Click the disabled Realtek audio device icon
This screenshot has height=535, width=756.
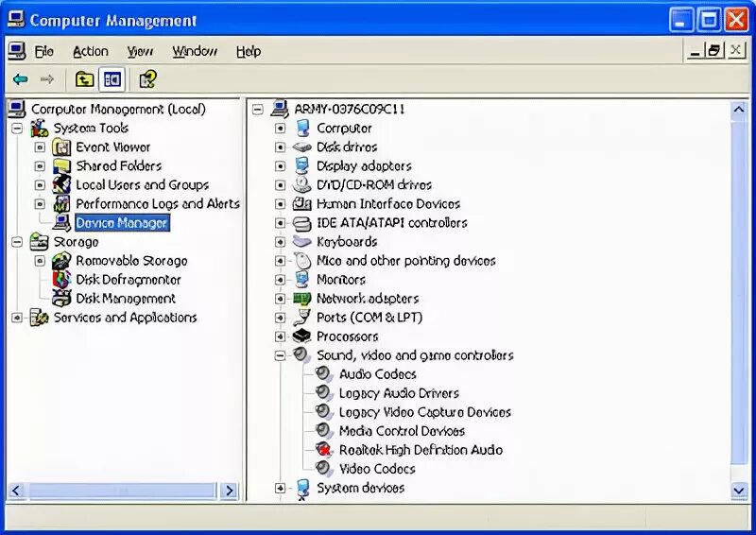click(323, 450)
